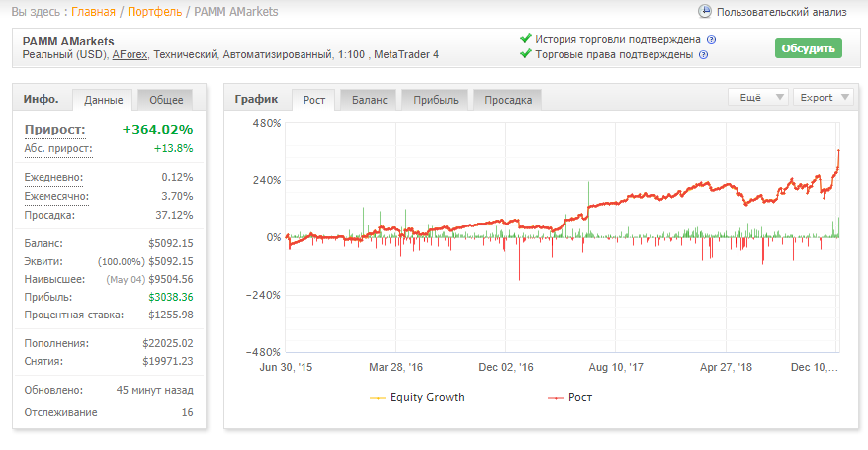This screenshot has height=450, width=868.
Task: Select the Просадка chart tab
Action: point(507,100)
